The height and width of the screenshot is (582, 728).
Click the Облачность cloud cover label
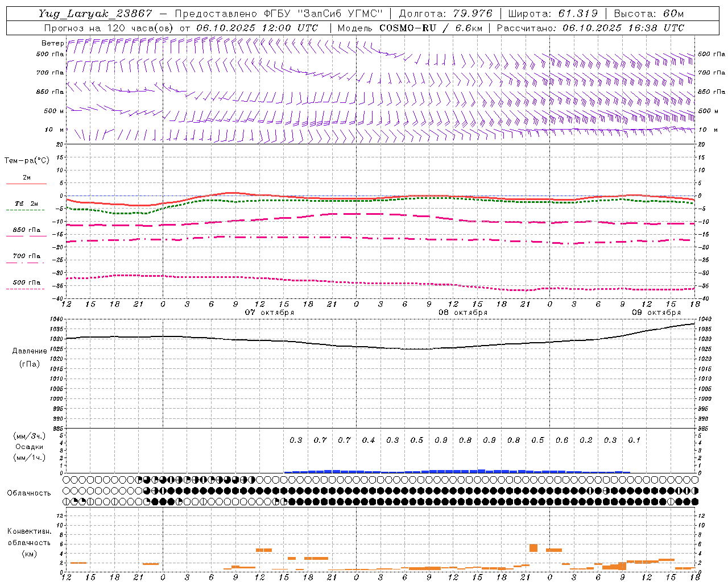[x=29, y=493]
